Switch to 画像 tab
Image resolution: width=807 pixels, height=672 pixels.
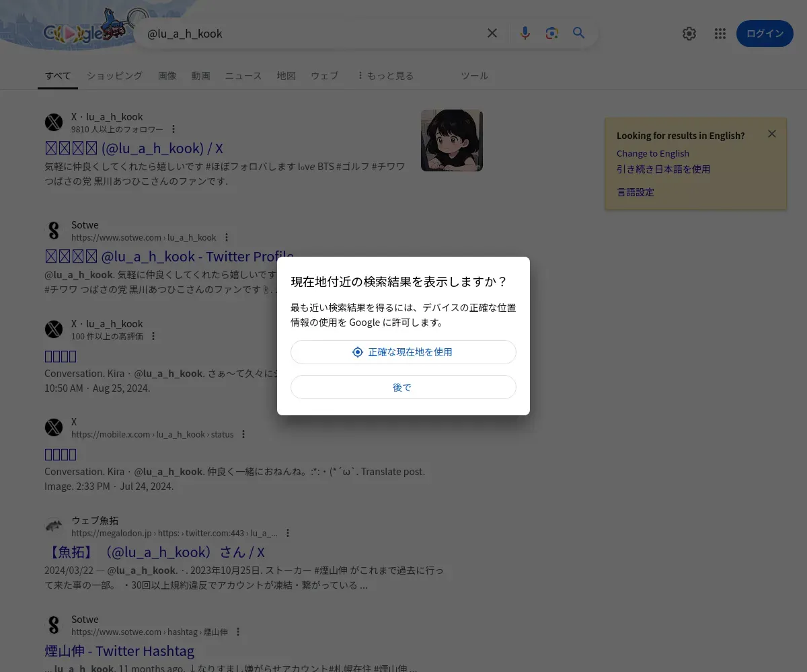[167, 76]
